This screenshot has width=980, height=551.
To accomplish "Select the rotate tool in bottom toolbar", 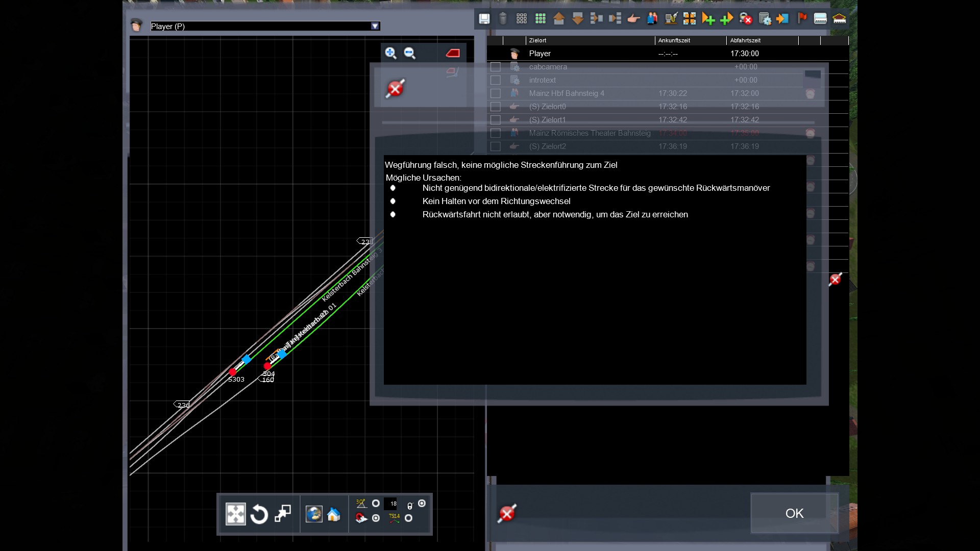I will pos(259,514).
